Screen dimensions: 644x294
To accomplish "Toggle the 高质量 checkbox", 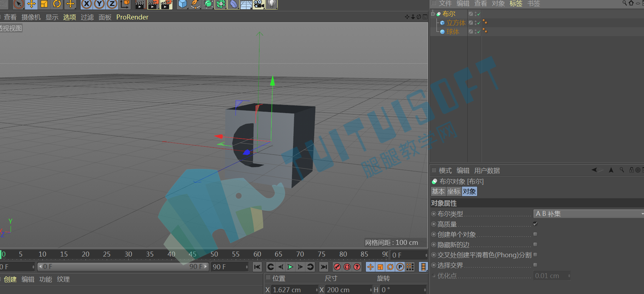I will [x=535, y=224].
